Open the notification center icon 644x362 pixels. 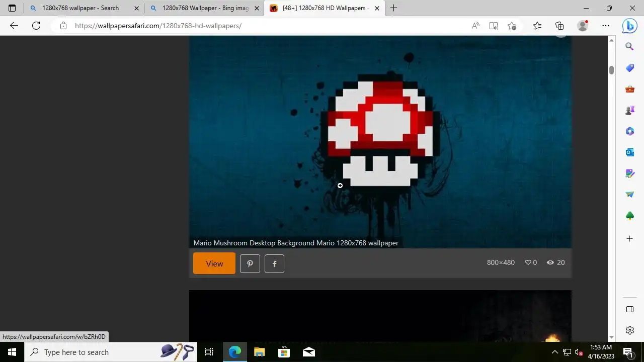point(628,352)
